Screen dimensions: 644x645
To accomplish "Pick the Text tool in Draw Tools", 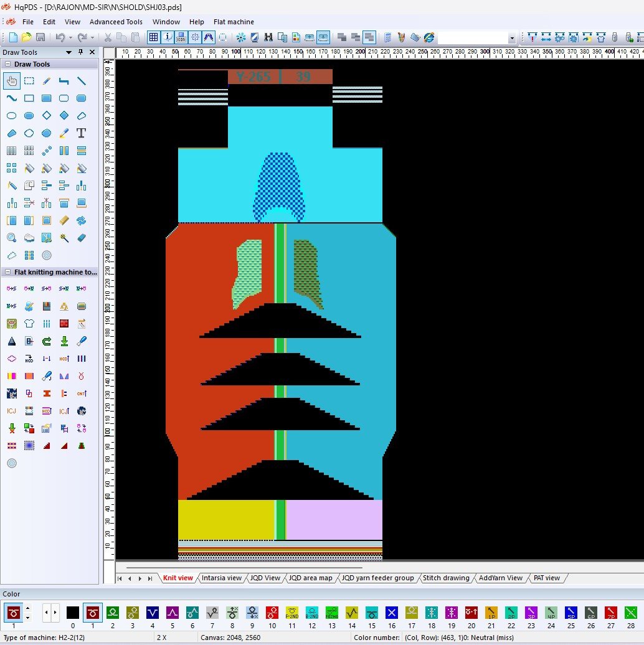I will coord(81,133).
